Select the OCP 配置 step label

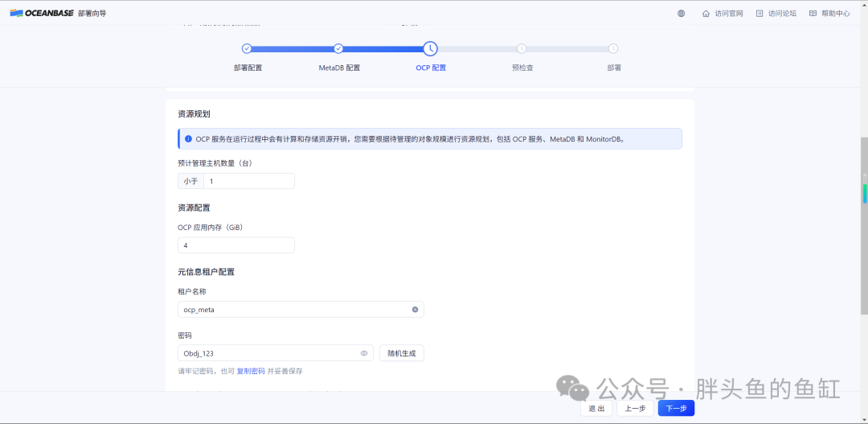pyautogui.click(x=431, y=68)
